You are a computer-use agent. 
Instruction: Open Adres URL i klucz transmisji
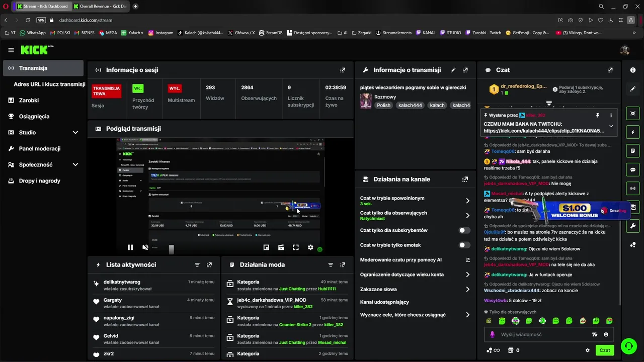49,84
